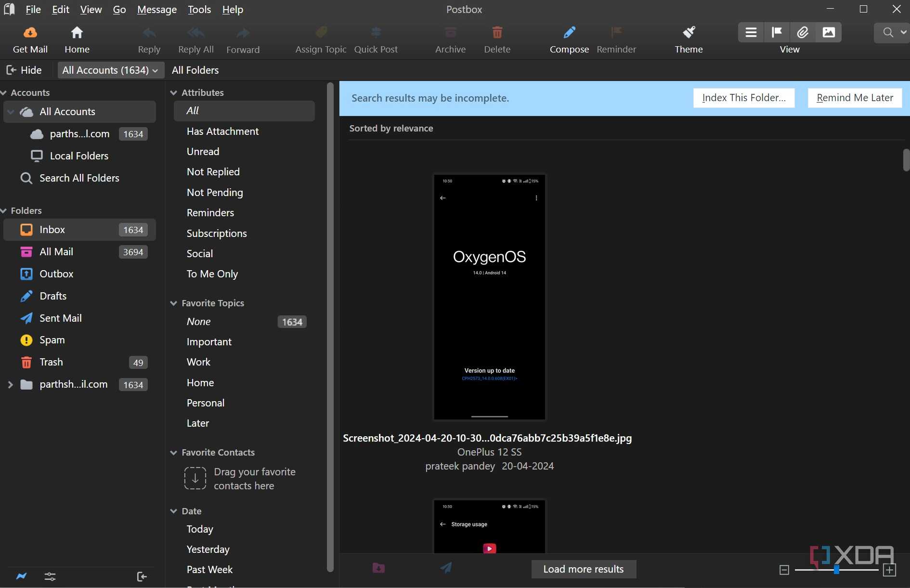Click the Hide button above the sidebar
Image resolution: width=910 pixels, height=588 pixels.
click(x=24, y=70)
